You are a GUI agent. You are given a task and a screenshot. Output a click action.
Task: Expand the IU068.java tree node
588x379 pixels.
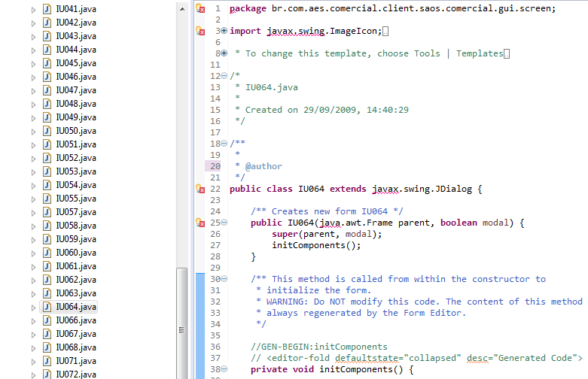coord(33,348)
